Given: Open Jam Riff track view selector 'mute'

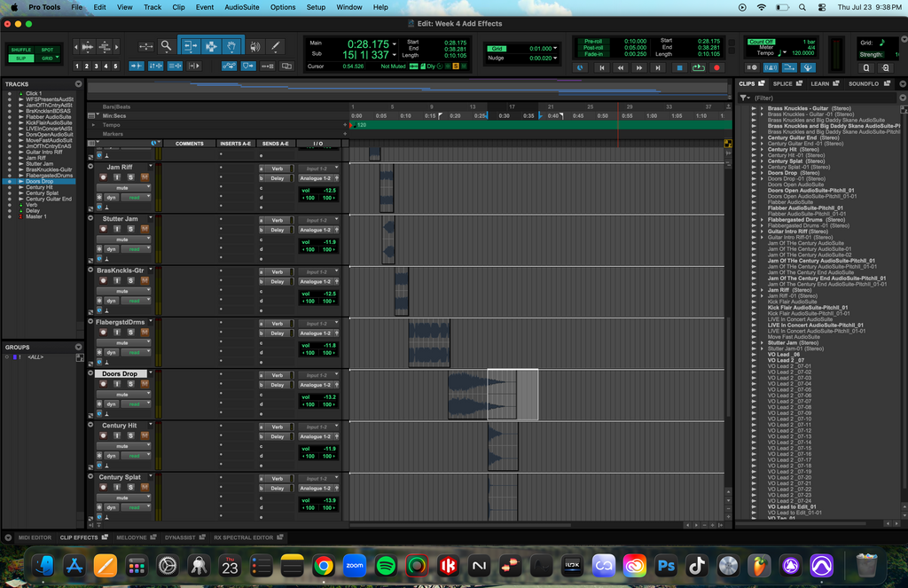Looking at the screenshot, I should pos(123,188).
